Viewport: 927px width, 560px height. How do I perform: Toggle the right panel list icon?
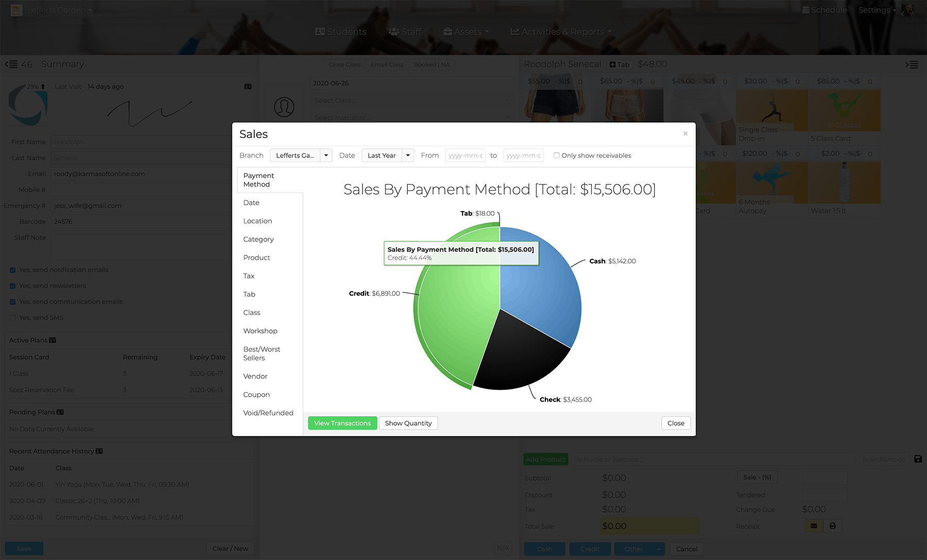tap(912, 64)
